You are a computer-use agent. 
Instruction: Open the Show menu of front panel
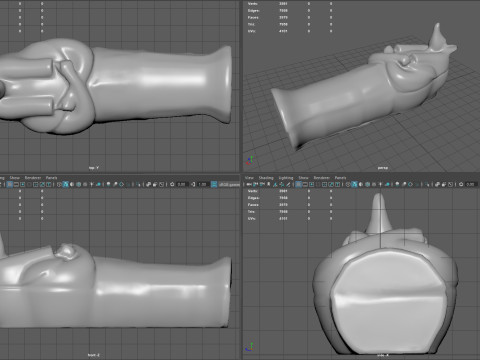click(15, 178)
